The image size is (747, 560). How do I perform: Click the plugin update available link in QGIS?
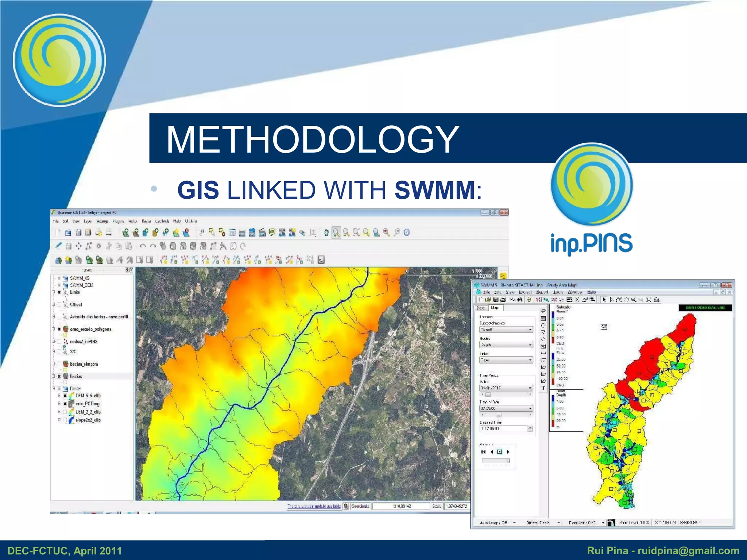point(314,506)
